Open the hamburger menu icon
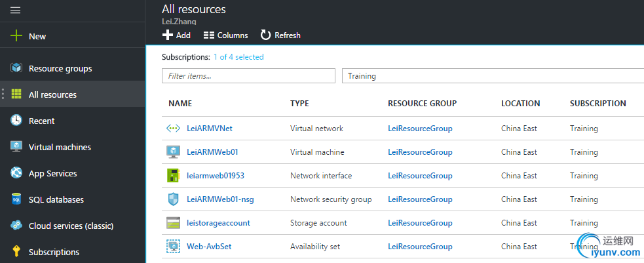The image size is (644, 263). (15, 10)
